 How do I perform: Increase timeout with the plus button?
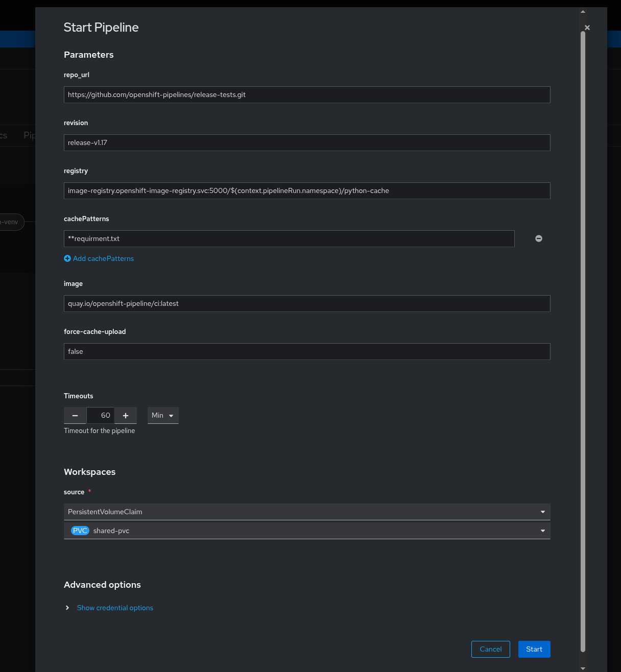(126, 416)
